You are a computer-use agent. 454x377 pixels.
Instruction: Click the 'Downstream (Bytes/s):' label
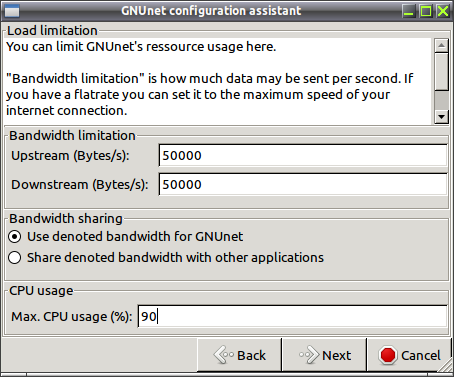(x=80, y=185)
